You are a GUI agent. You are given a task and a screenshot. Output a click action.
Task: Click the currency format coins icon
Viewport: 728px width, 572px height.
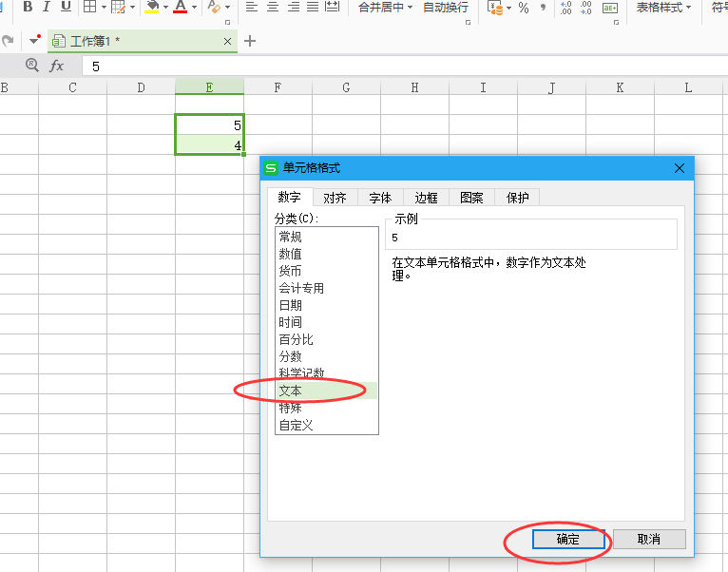[x=495, y=8]
